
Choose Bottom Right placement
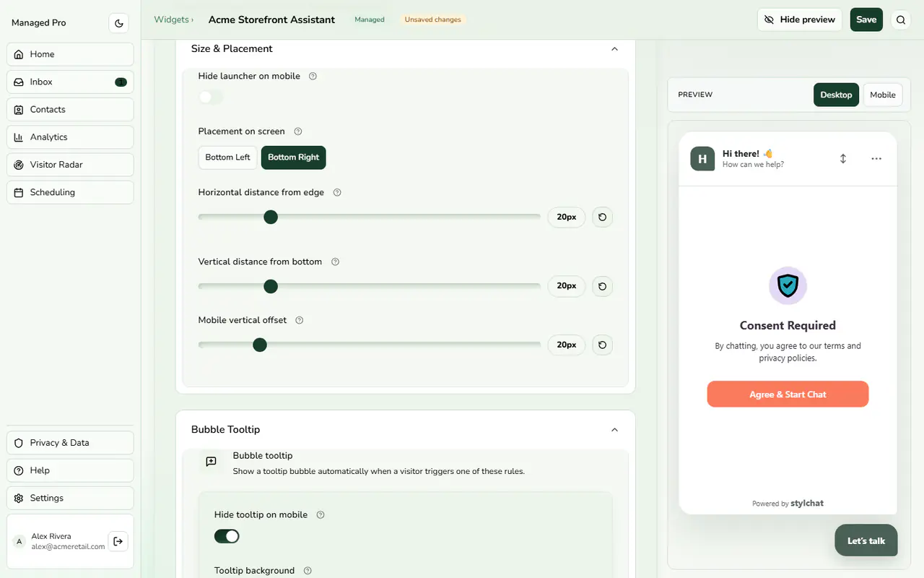(293, 158)
